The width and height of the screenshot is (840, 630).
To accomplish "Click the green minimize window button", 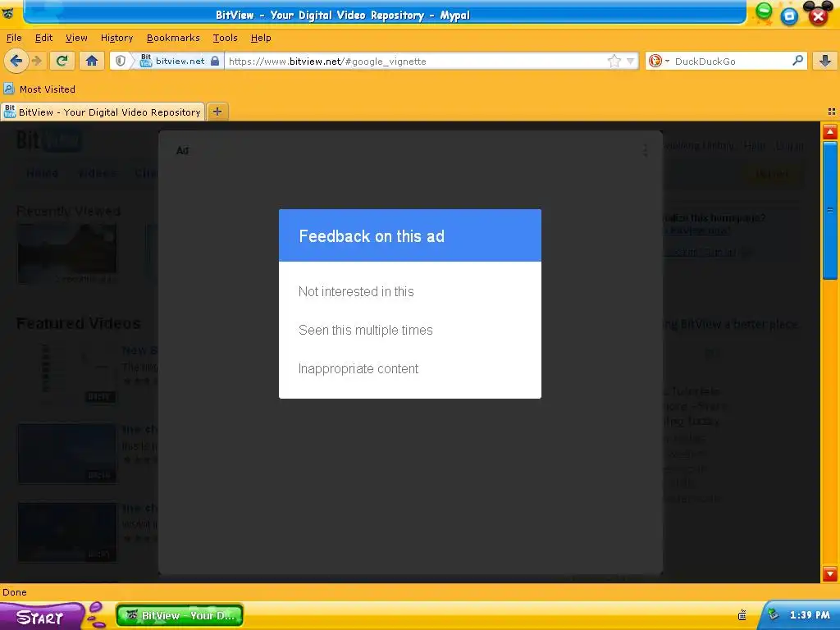I will click(764, 11).
